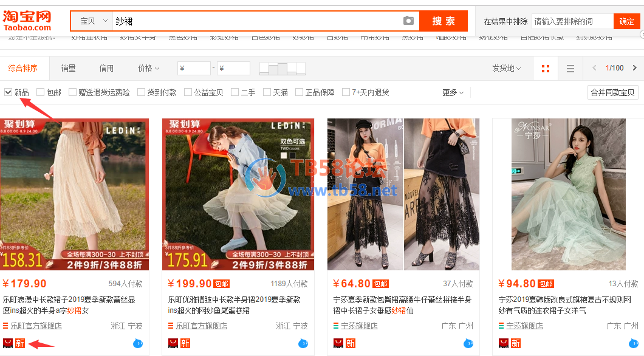Go to next results page arrow

click(635, 68)
